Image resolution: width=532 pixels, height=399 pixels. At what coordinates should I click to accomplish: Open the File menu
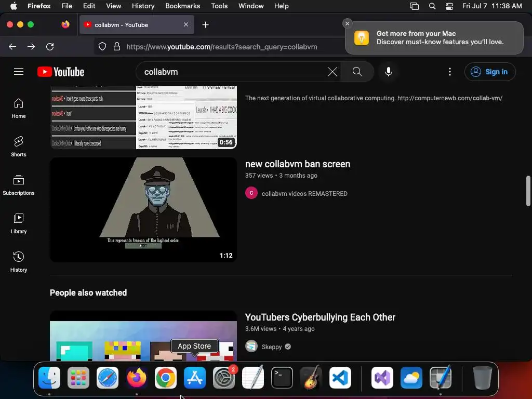pyautogui.click(x=67, y=6)
